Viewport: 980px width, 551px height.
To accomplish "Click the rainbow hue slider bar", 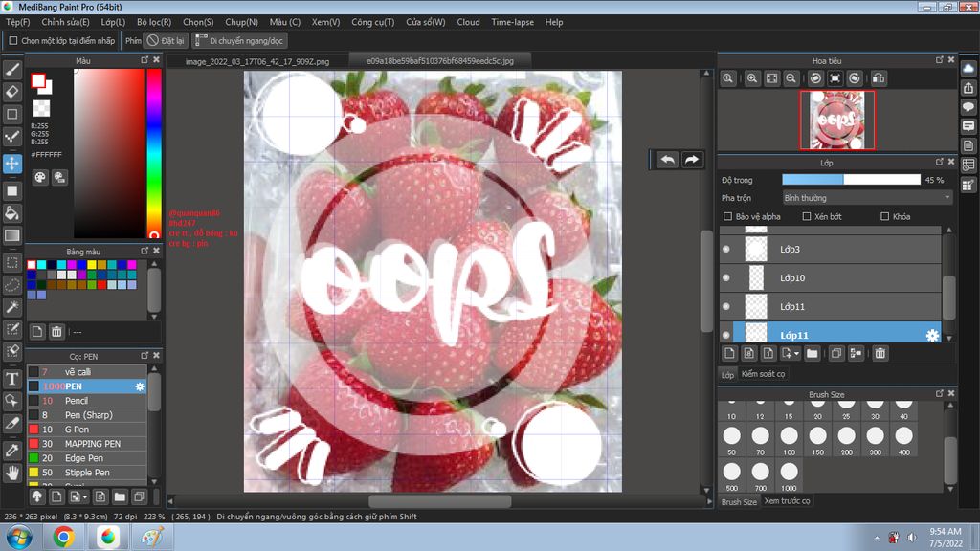I will 154,153.
